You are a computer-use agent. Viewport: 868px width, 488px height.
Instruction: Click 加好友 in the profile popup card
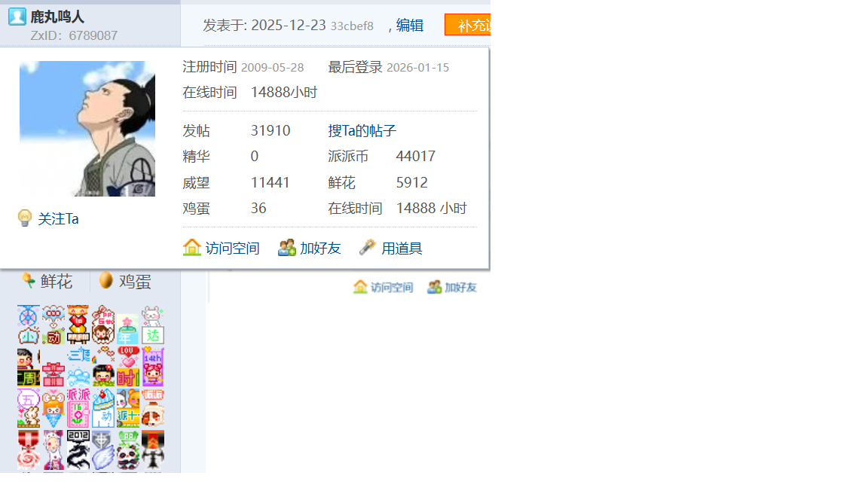click(x=310, y=248)
